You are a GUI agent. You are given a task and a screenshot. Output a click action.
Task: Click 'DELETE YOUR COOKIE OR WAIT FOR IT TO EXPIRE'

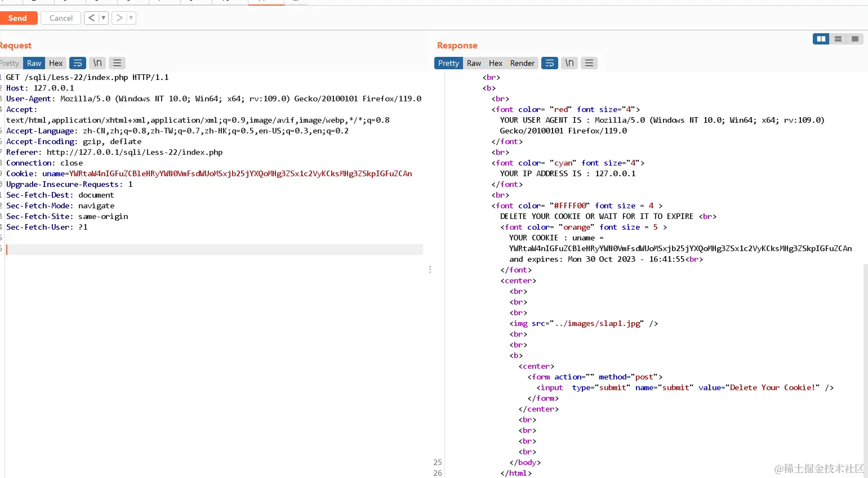597,216
